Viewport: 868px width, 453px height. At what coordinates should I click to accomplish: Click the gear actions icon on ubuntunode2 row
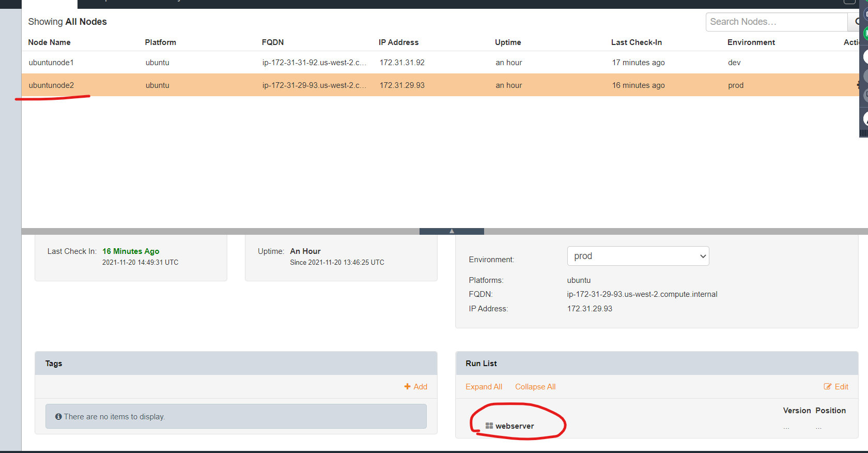click(x=858, y=85)
